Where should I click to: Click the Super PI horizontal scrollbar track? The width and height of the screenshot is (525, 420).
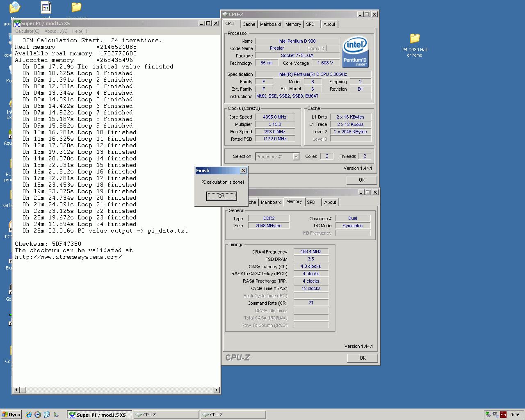116,390
